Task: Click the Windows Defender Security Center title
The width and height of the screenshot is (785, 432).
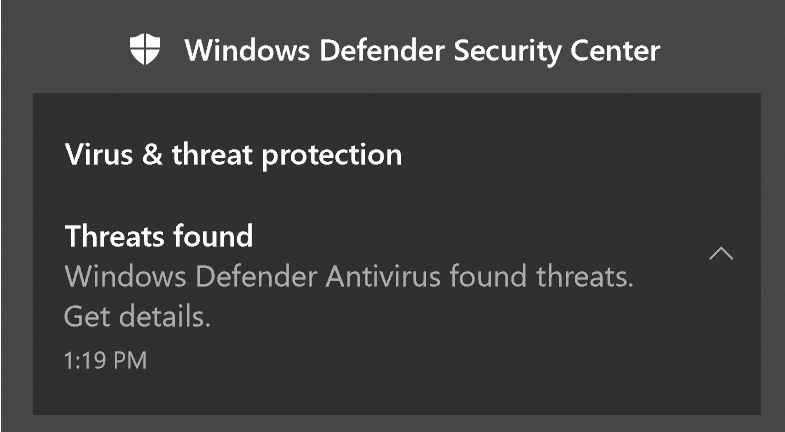Action: (x=422, y=49)
